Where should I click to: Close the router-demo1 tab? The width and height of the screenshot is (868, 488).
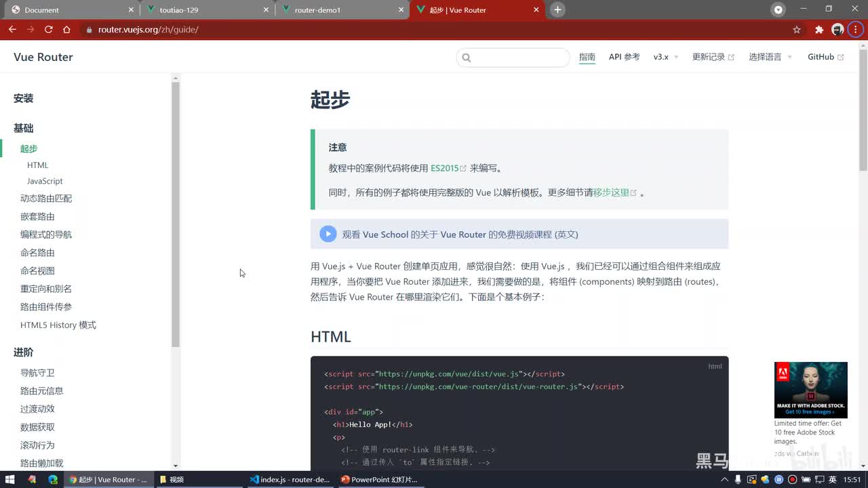point(401,10)
